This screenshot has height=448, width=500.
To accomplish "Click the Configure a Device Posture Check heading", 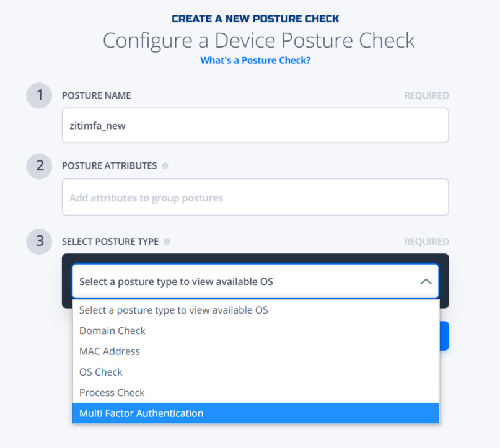I will click(258, 40).
